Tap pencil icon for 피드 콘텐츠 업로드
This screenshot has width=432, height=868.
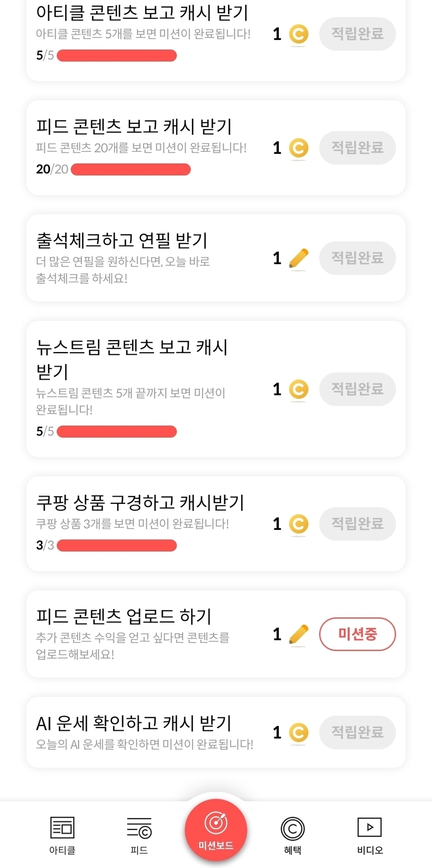(298, 634)
